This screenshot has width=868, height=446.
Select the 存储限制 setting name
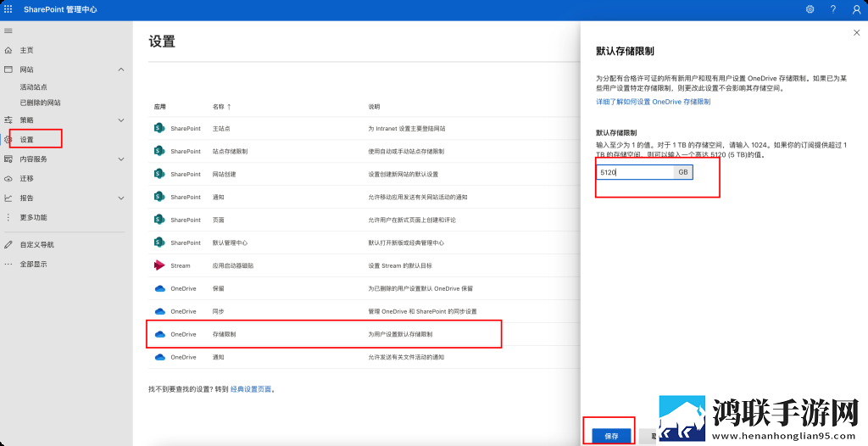click(x=224, y=335)
